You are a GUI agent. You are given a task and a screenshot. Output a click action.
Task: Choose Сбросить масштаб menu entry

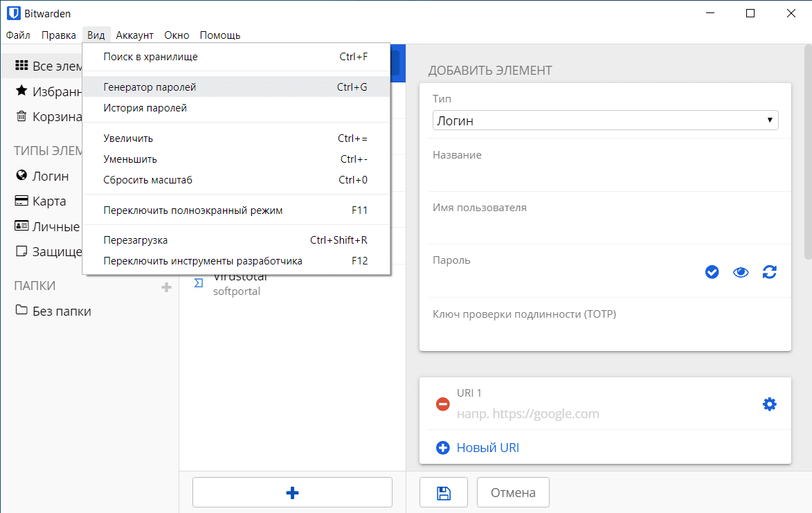(236, 179)
